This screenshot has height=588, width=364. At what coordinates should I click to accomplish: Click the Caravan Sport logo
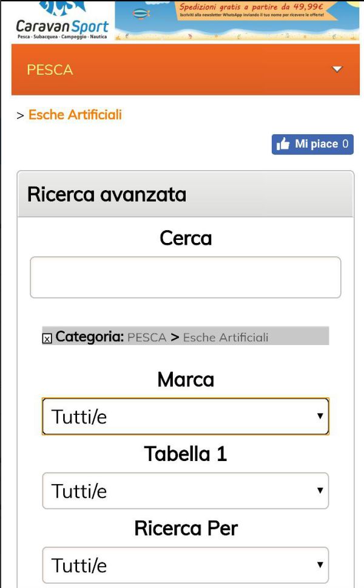tap(62, 21)
